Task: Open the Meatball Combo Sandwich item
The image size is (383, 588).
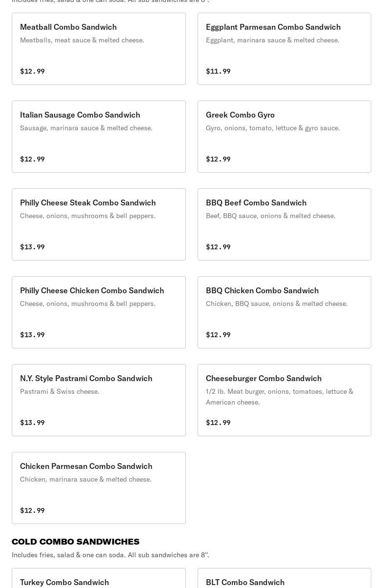Action: point(99,49)
